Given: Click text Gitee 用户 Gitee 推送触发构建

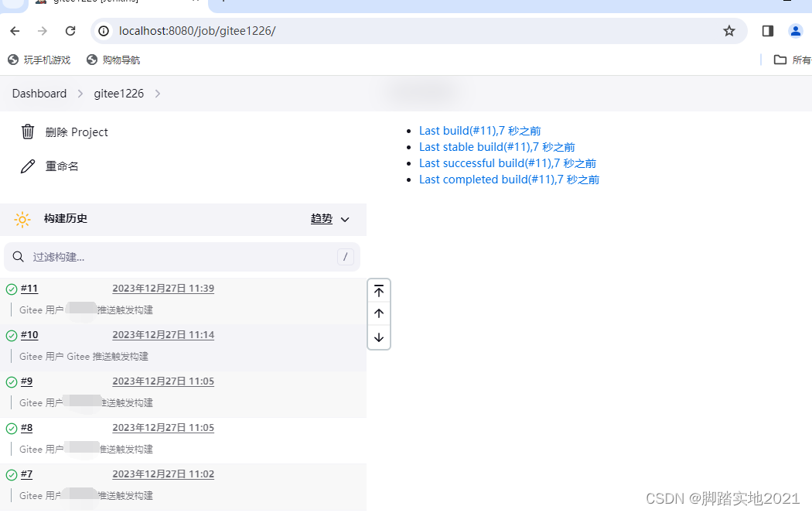Looking at the screenshot, I should (x=84, y=357).
